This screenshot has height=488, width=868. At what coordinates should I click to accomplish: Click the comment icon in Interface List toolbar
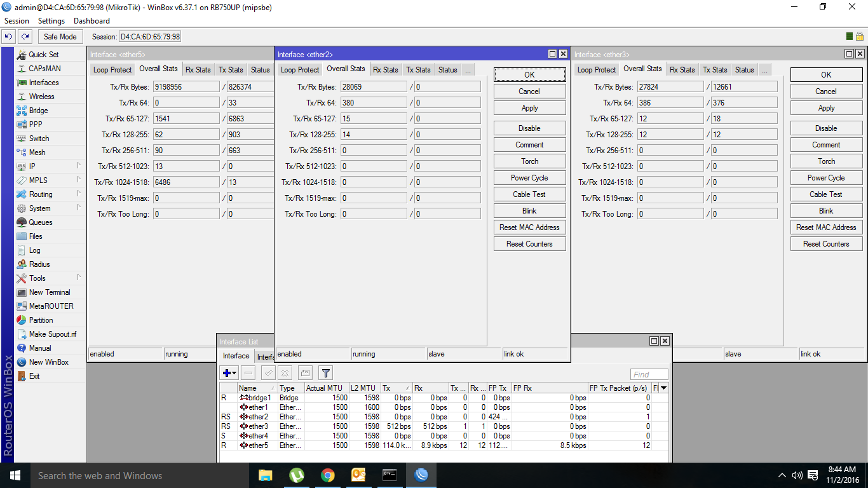pyautogui.click(x=305, y=373)
